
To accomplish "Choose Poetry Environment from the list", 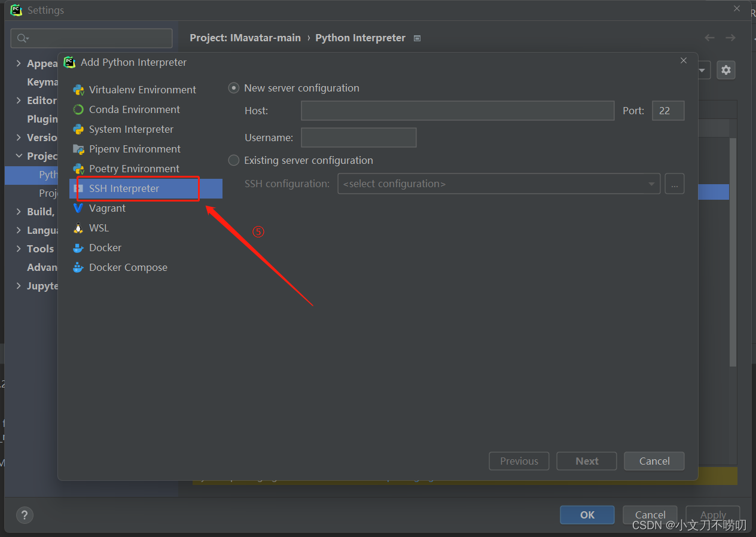I will (146, 169).
